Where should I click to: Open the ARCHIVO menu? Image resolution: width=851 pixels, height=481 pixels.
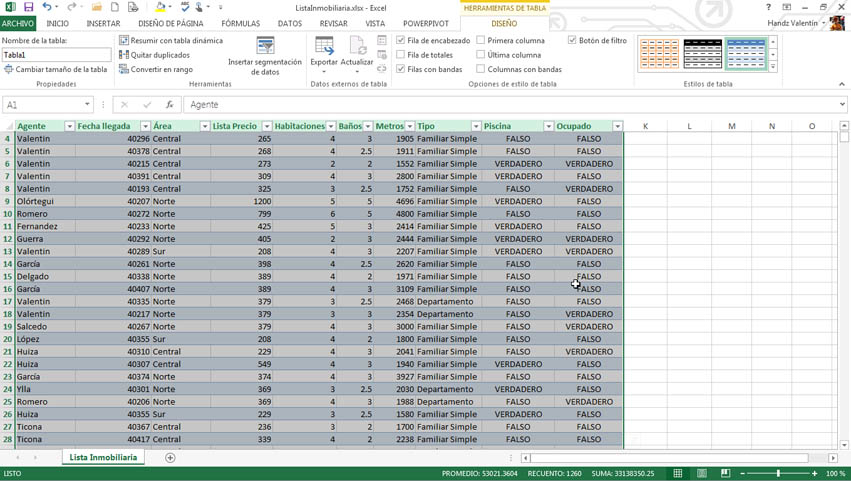pos(18,23)
